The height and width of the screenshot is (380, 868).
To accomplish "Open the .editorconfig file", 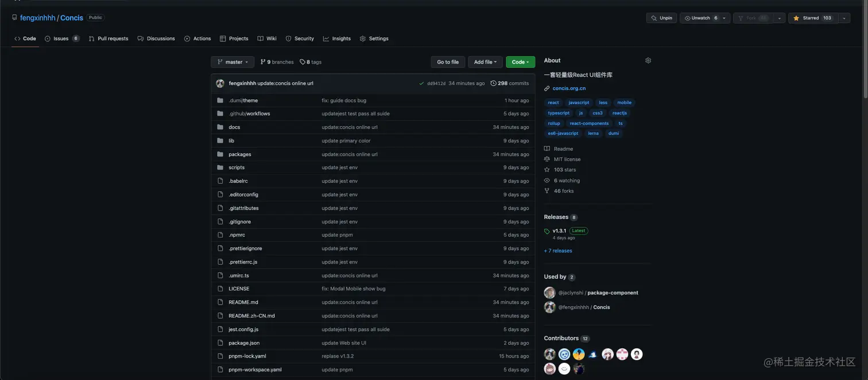I will click(x=243, y=195).
